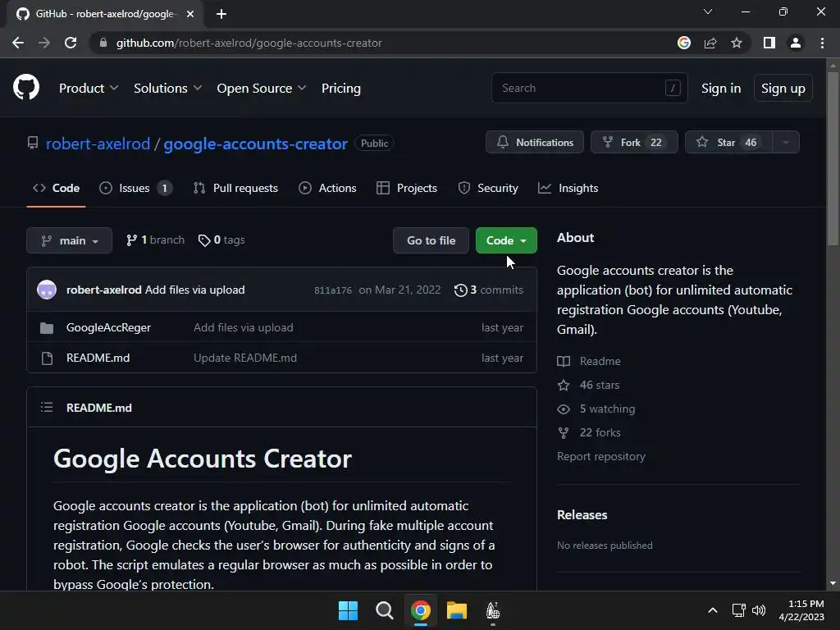Focus the GitHub search field
Viewport: 840px width, 630px height.
[589, 88]
